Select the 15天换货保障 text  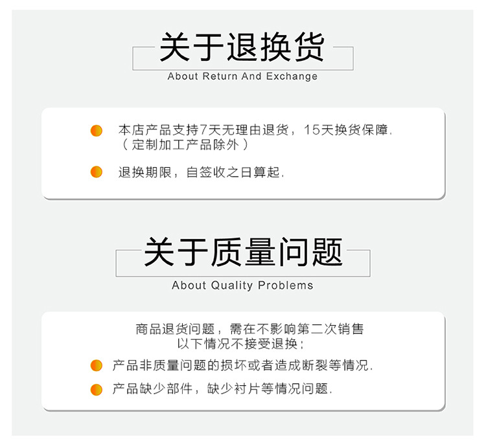tap(347, 130)
